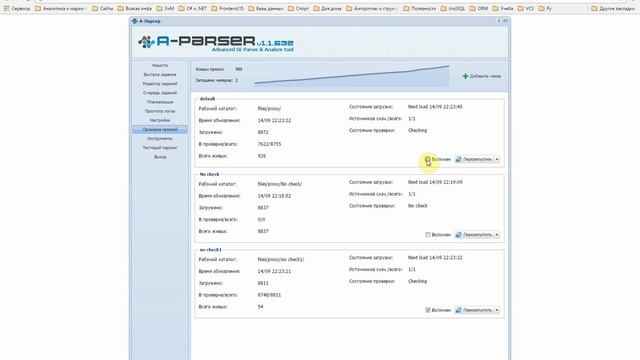Open Новости in the sidebar menu

(160, 65)
